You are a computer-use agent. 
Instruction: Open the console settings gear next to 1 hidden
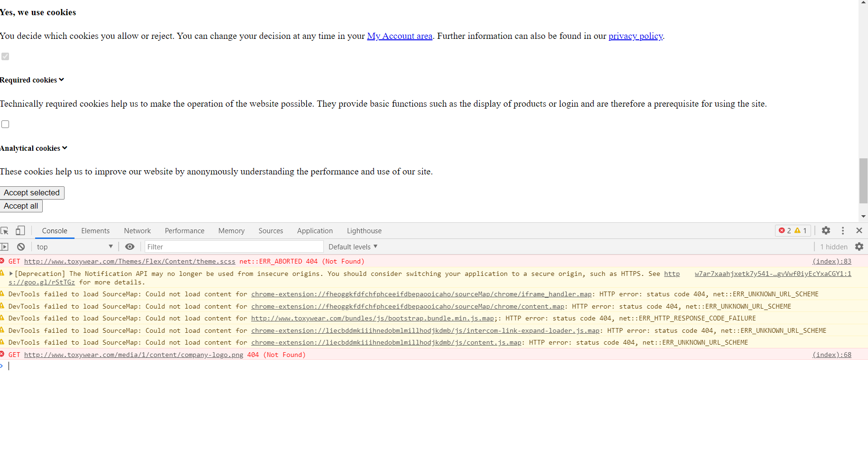[859, 247]
